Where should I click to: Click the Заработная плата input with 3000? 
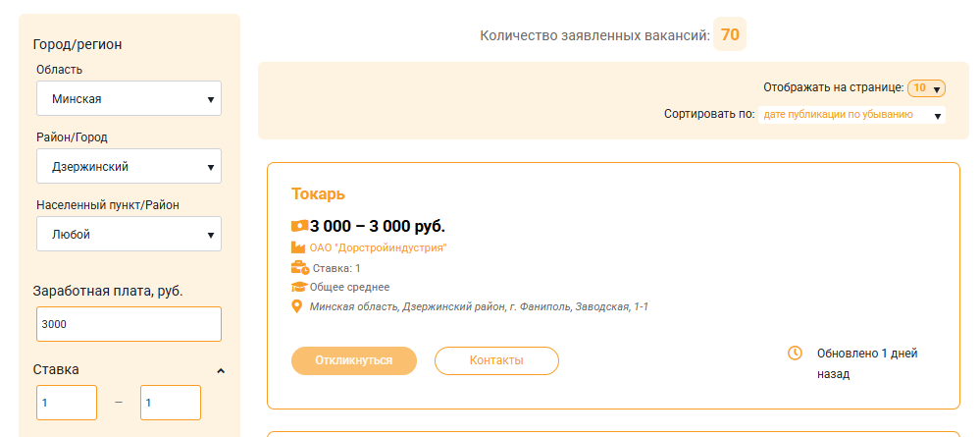pos(129,324)
